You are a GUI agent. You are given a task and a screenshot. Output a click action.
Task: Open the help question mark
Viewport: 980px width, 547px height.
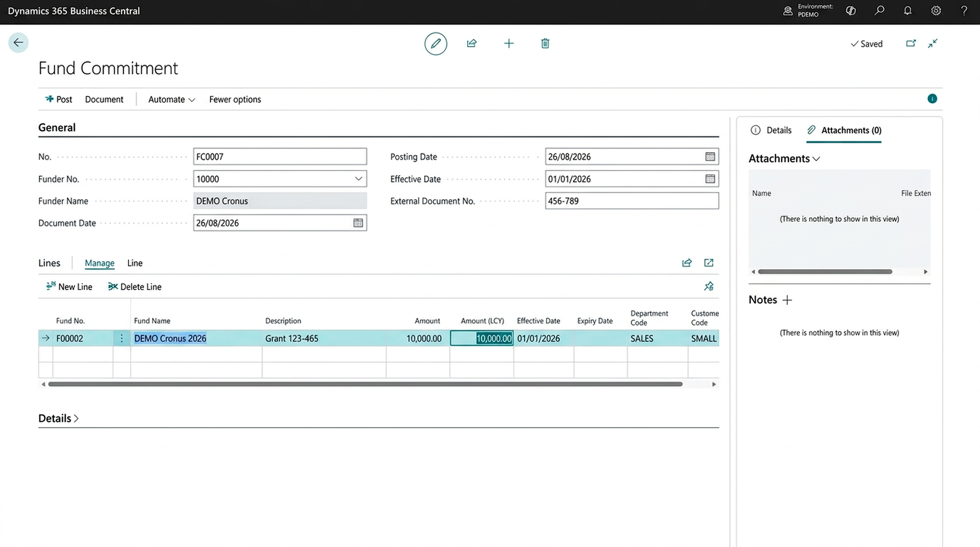tap(964, 11)
